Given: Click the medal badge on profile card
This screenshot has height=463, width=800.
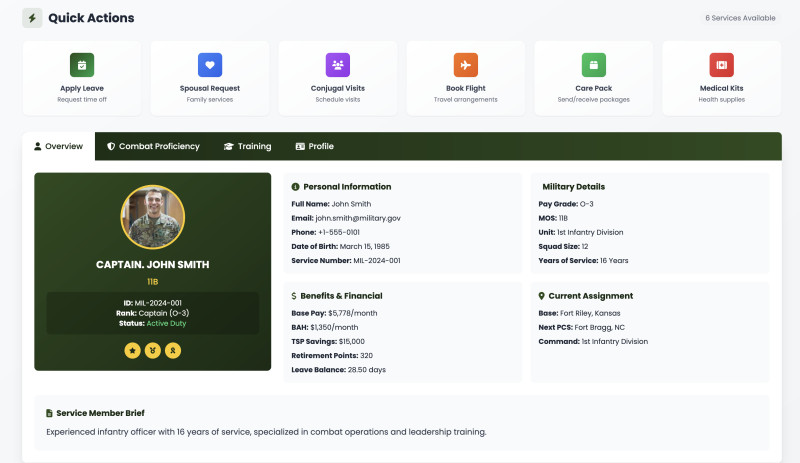Looking at the screenshot, I should 152,350.
